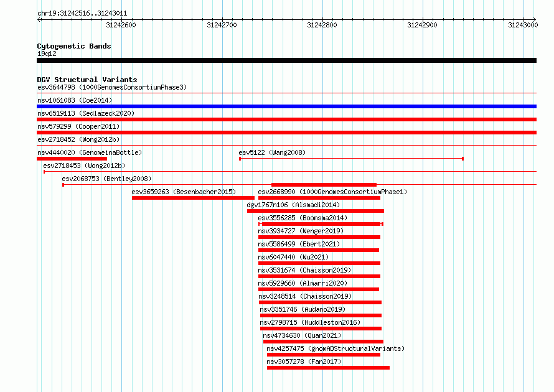Select the blue nsv1061083 Coe2014 variant bar
Screen dimensions: 554x392
(x=286, y=106)
